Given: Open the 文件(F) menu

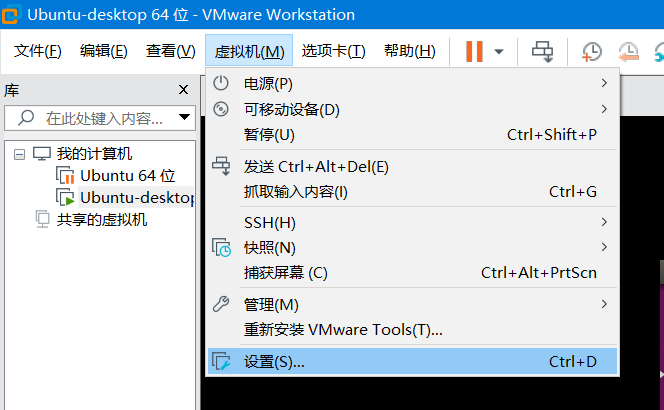Looking at the screenshot, I should pos(38,51).
